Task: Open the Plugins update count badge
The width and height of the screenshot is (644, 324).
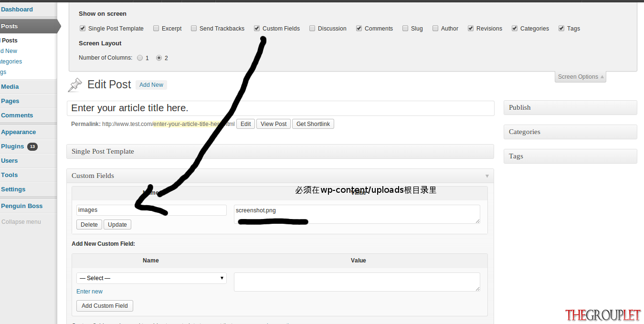Action: 32,146
